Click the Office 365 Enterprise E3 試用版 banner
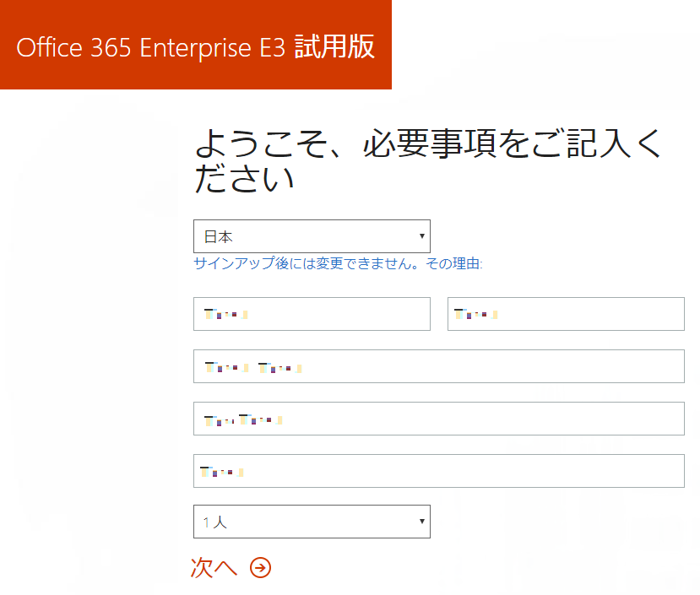The width and height of the screenshot is (700, 595). tap(196, 45)
